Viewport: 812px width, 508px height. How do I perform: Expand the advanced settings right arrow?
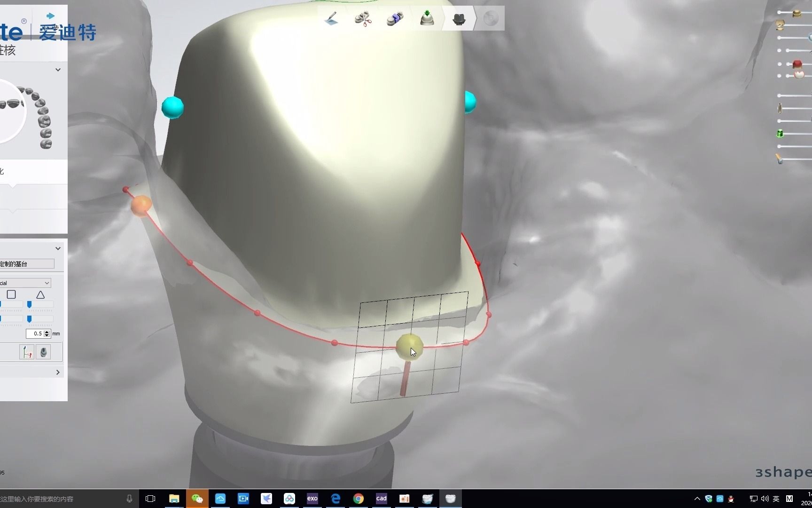(58, 372)
